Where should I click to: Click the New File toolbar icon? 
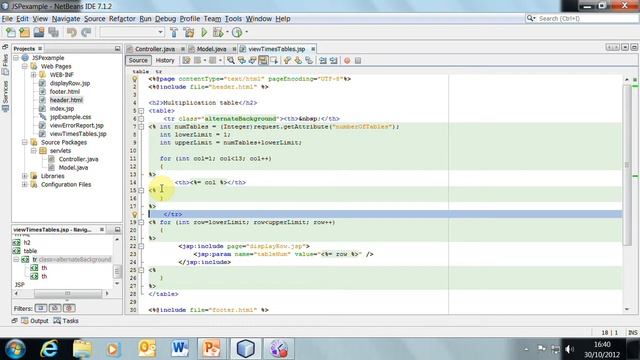[x=11, y=32]
